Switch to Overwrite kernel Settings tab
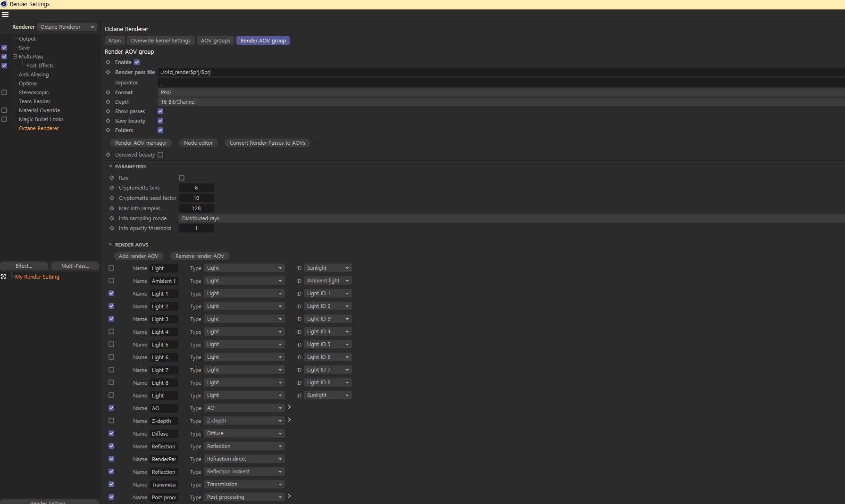Screen dimensions: 845x504 161,41
